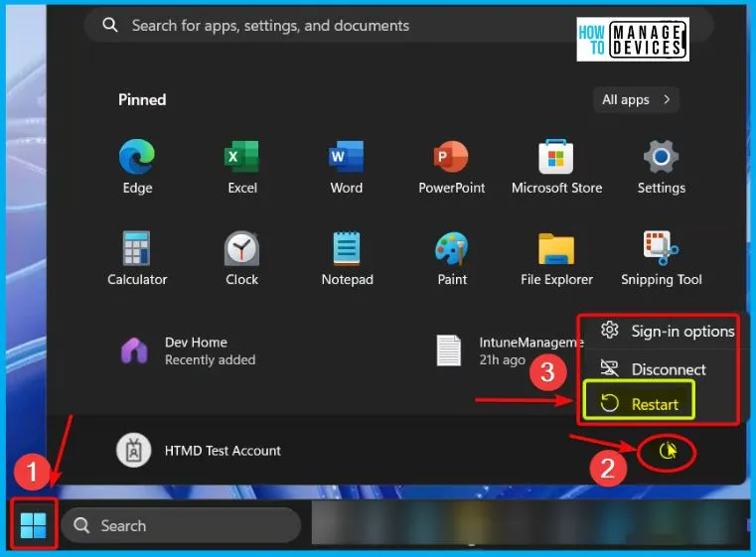Viewport: 756px width, 557px height.
Task: Click the Windows Start button on taskbar
Action: click(33, 525)
